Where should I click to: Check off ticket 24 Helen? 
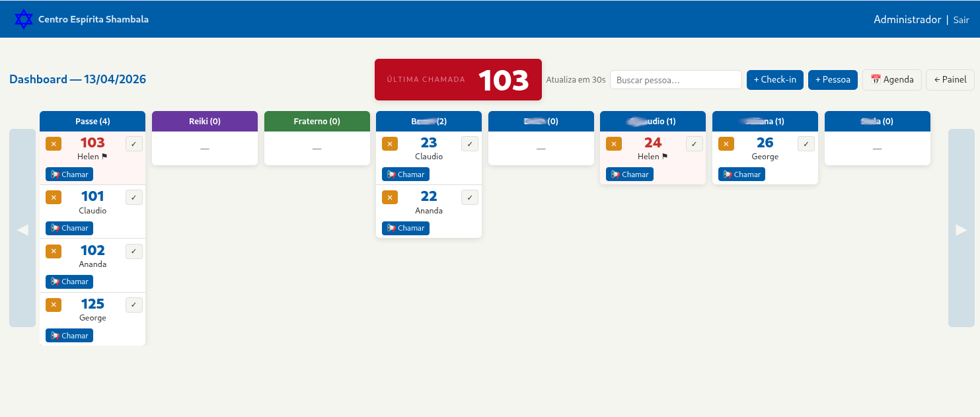coord(694,143)
